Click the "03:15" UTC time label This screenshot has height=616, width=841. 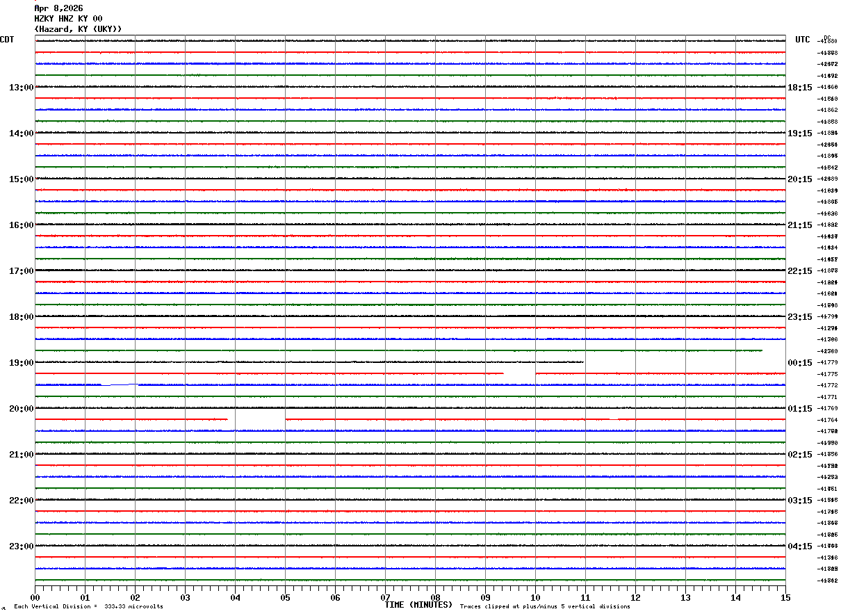800,501
